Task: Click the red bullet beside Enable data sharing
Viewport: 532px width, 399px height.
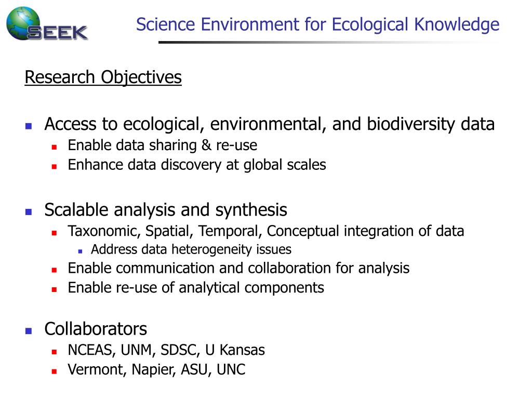Action: [x=54, y=147]
